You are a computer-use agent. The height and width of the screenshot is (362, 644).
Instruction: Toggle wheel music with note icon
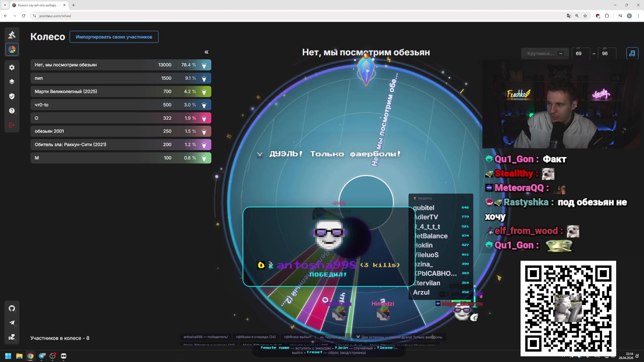(632, 53)
